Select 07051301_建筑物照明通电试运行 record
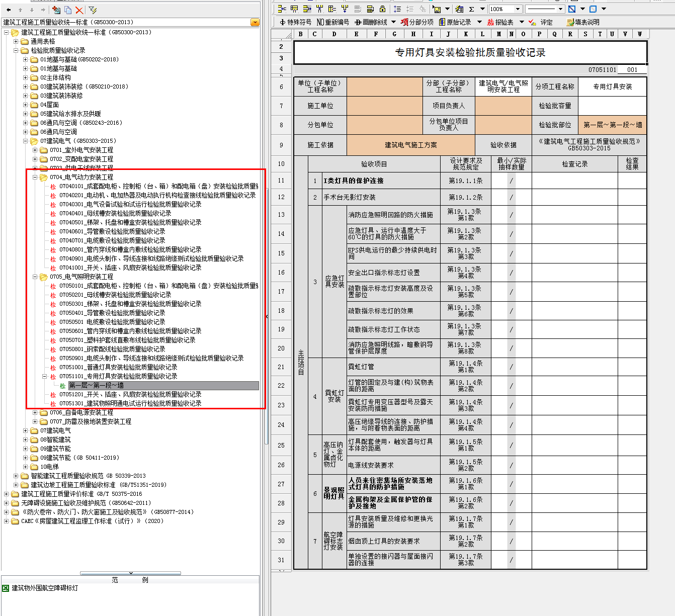The width and height of the screenshot is (675, 616). (x=130, y=403)
